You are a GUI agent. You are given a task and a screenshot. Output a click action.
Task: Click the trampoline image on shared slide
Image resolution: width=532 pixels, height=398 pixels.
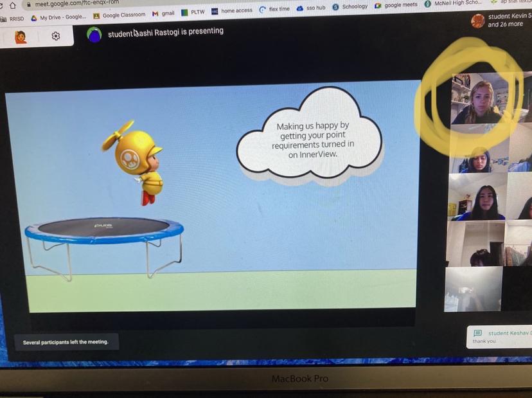pyautogui.click(x=105, y=249)
